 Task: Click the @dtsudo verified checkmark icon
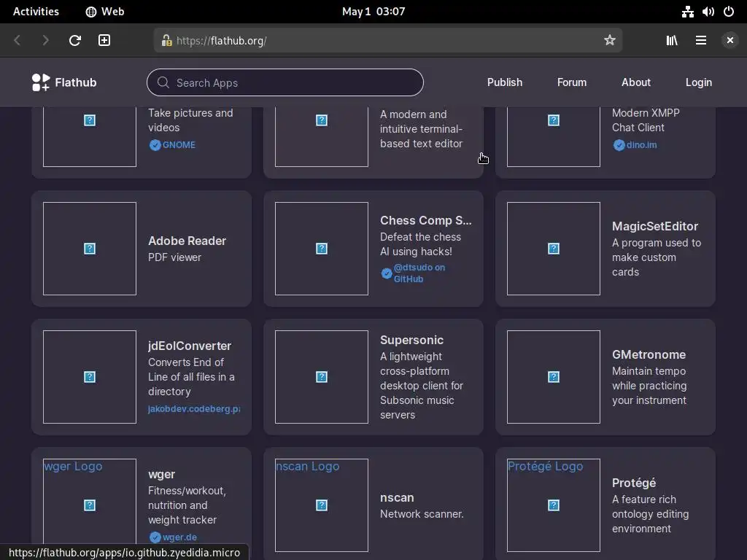click(387, 273)
